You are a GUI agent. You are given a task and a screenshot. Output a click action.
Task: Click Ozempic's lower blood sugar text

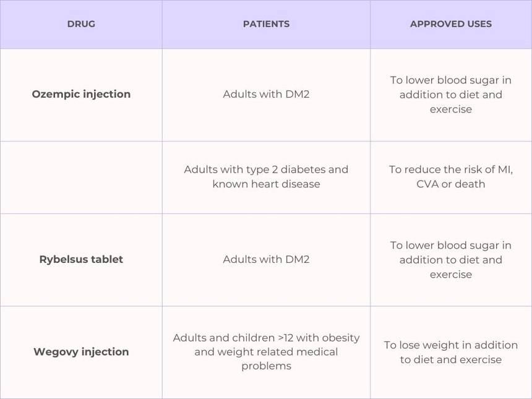pos(451,95)
